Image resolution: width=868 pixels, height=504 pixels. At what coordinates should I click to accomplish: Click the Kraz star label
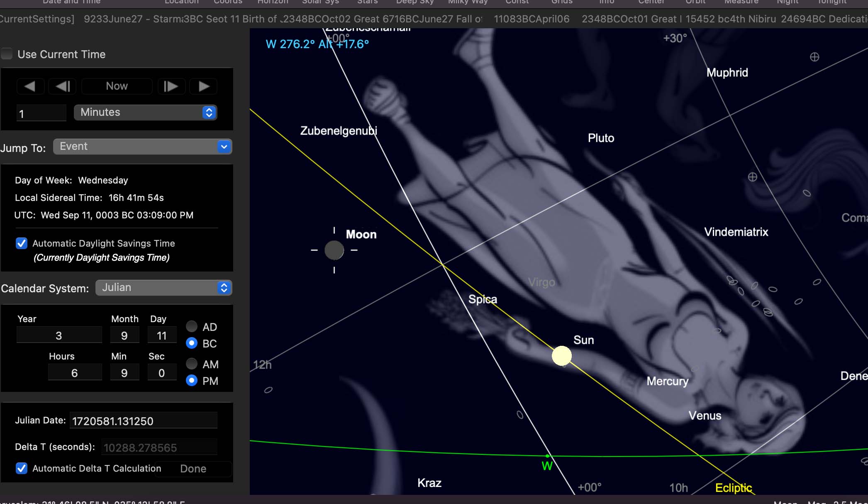[429, 483]
